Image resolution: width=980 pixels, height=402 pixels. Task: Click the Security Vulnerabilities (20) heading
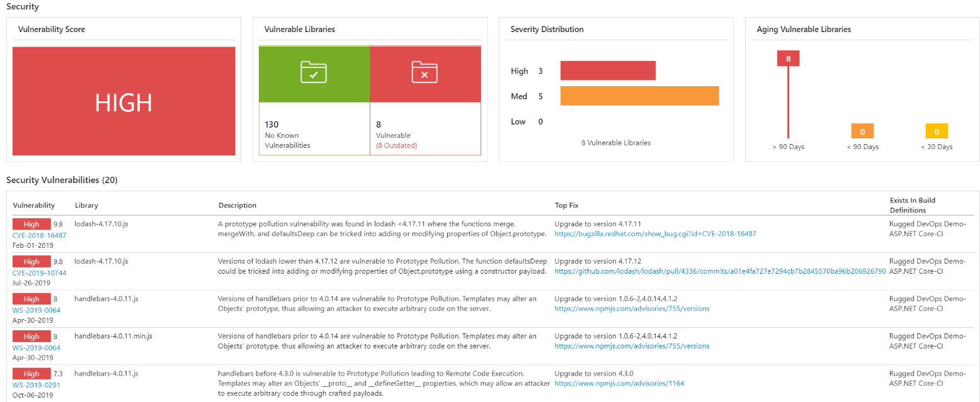click(x=62, y=180)
